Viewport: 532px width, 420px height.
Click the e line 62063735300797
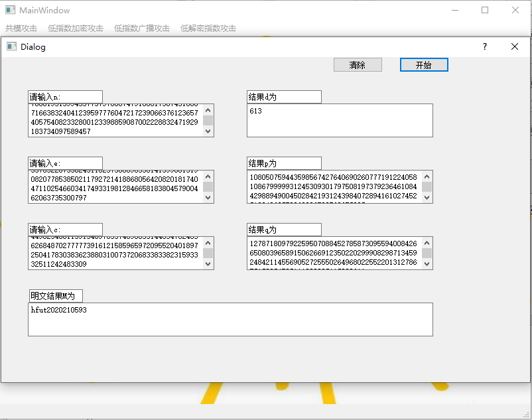point(58,198)
